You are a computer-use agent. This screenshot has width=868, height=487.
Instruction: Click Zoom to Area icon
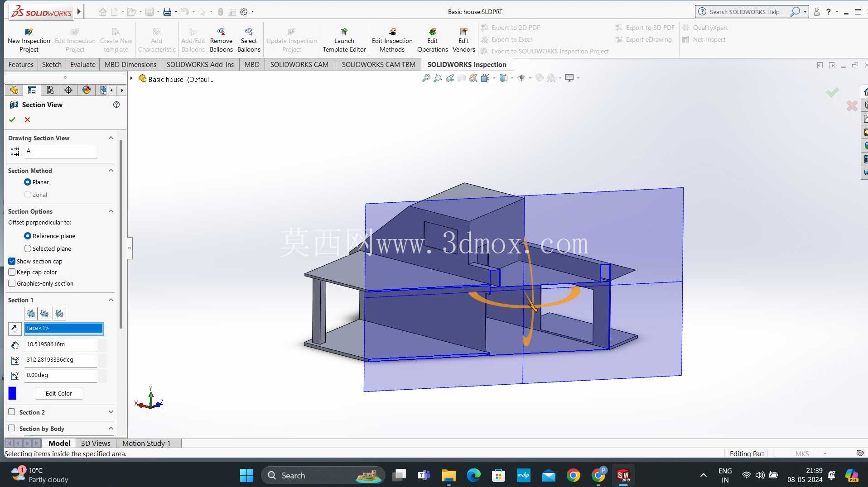(438, 78)
